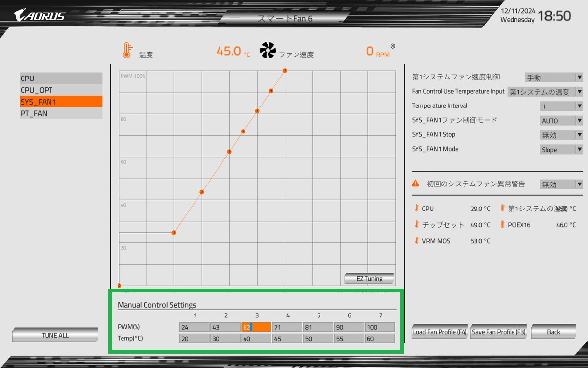Open the SYS_FAN1 Mode Slope dropdown

click(x=561, y=150)
